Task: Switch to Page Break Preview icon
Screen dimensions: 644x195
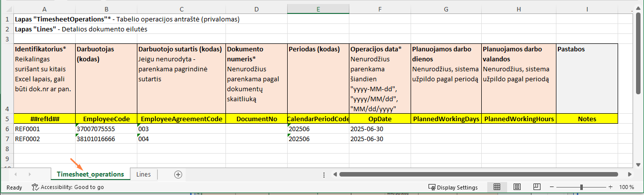Action: (x=537, y=187)
